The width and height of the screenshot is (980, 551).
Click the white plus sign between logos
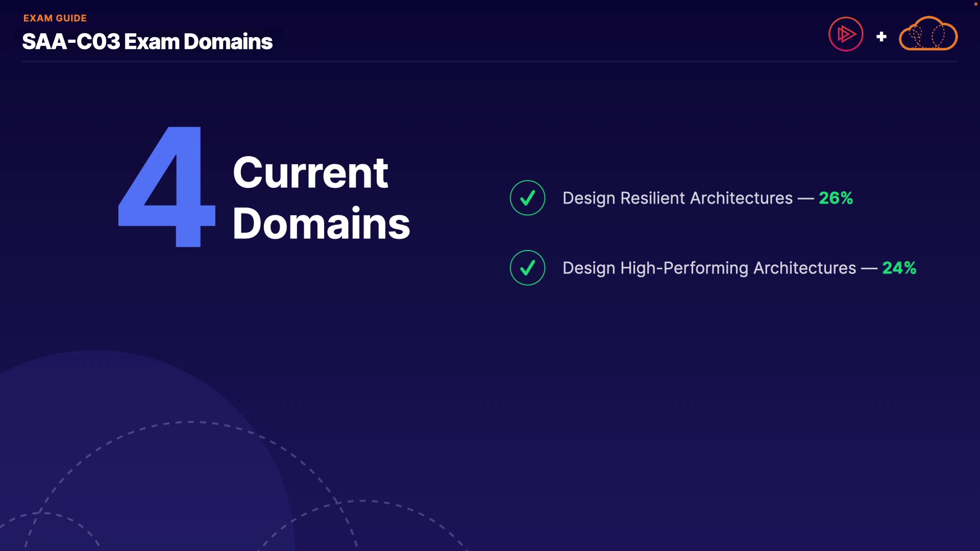click(x=881, y=37)
